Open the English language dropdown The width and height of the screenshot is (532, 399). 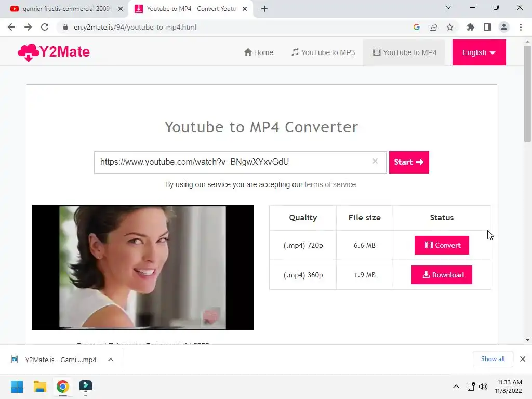tap(478, 52)
